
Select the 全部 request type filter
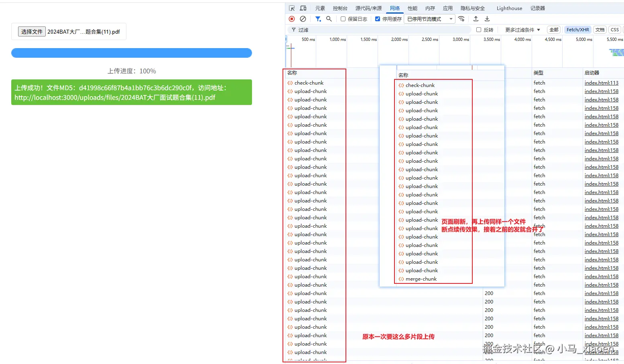point(554,30)
